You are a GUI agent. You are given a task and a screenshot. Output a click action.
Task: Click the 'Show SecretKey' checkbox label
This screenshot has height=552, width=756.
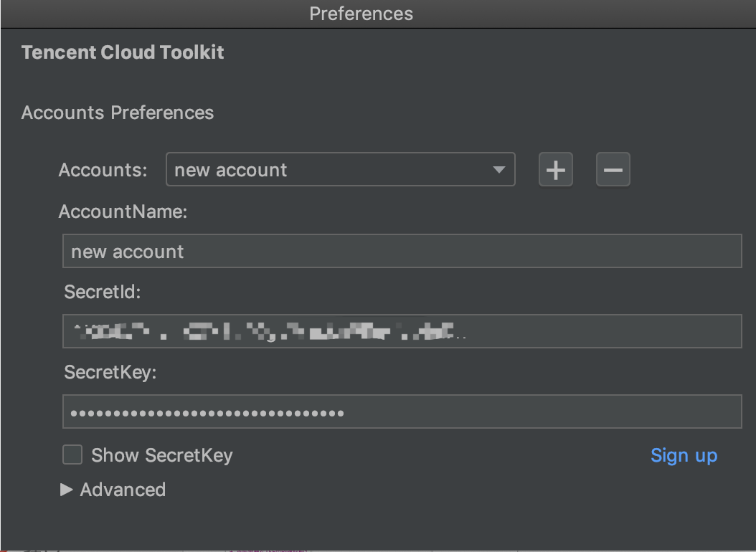(x=162, y=455)
